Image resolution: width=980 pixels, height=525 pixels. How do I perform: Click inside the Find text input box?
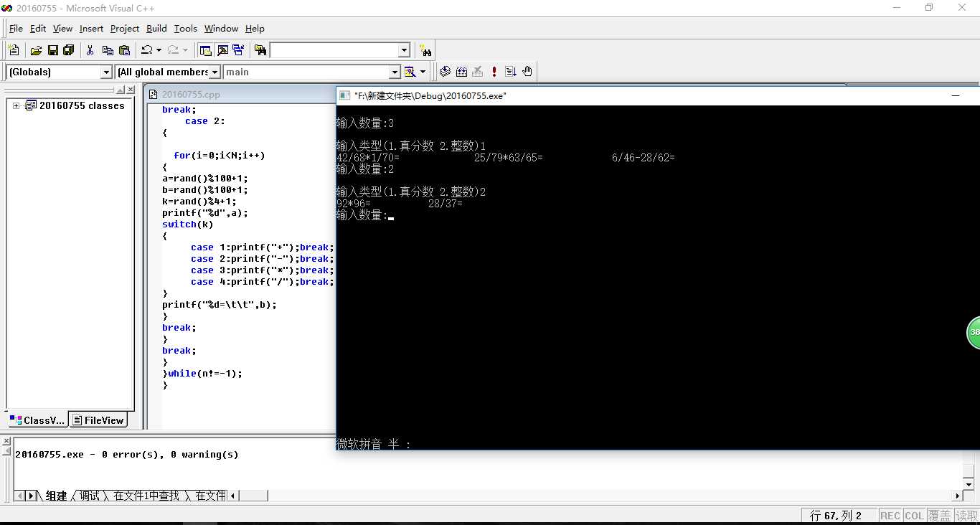[334, 50]
